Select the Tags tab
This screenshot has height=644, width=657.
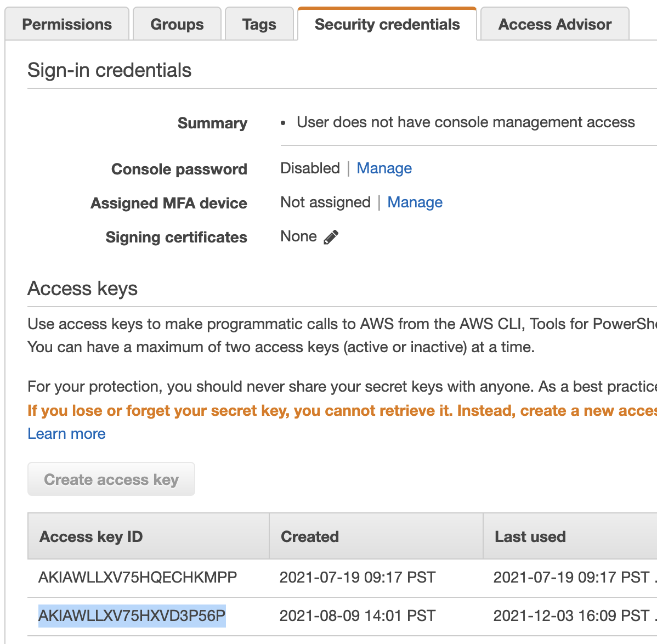pyautogui.click(x=259, y=24)
